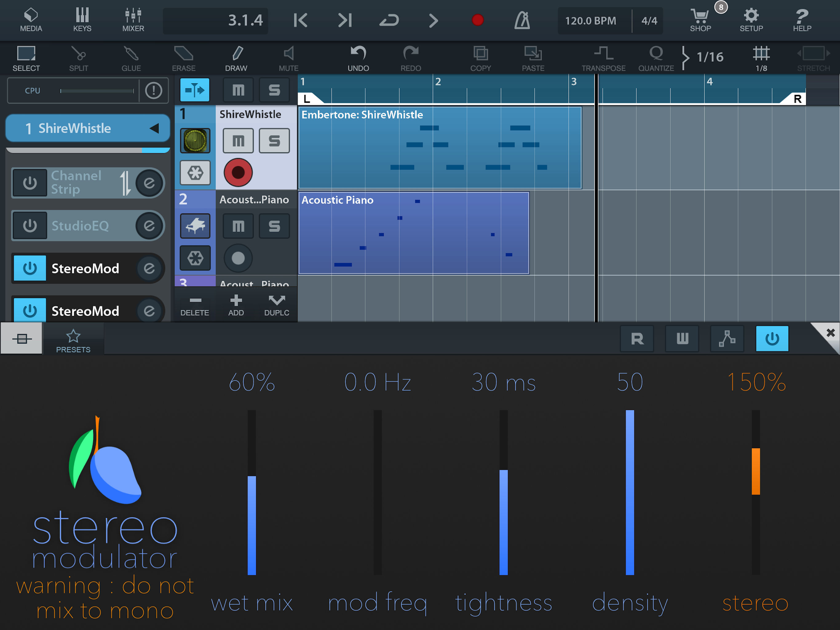Toggle the metronome icon
The width and height of the screenshot is (840, 630).
click(x=522, y=20)
